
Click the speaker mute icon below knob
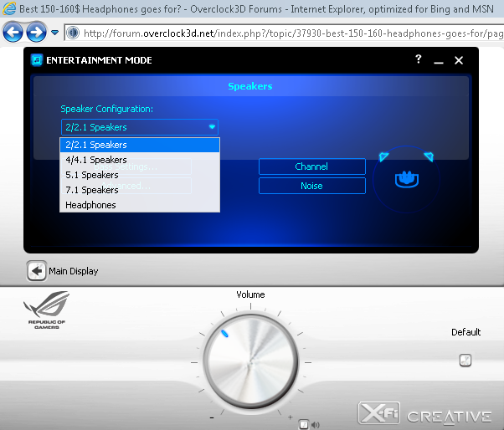[315, 425]
